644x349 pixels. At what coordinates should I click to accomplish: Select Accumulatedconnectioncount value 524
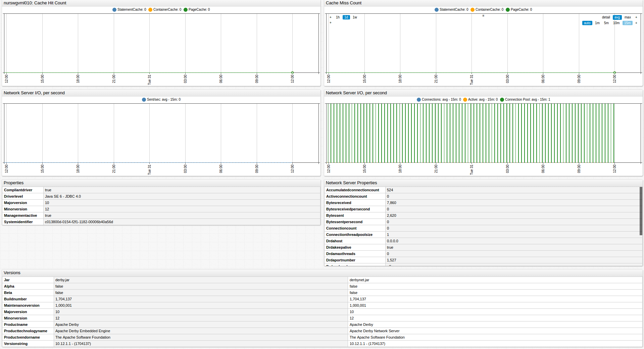pos(390,190)
